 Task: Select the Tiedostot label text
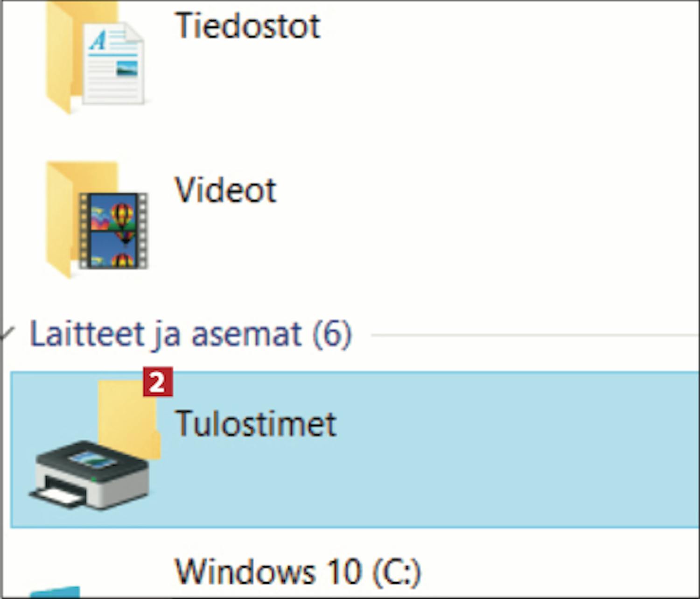247,26
